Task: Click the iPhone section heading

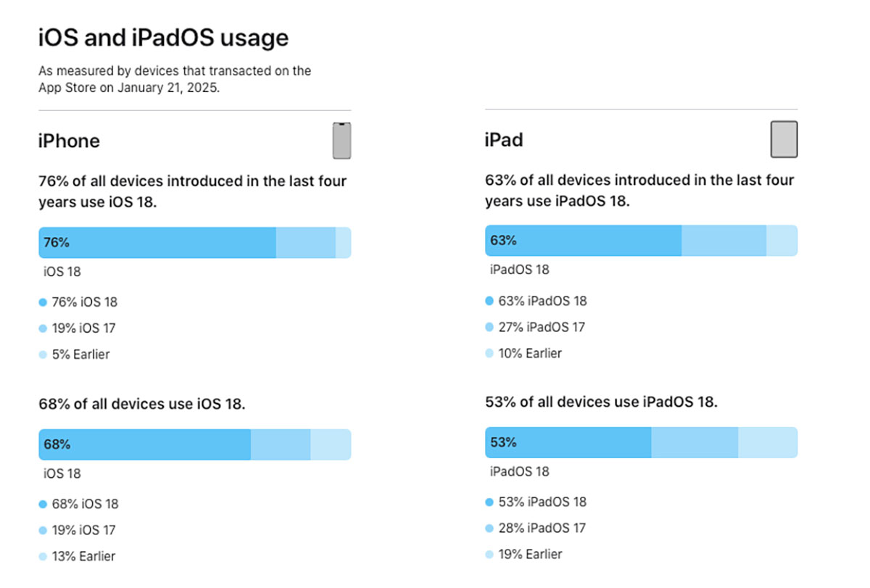Action: [x=69, y=141]
